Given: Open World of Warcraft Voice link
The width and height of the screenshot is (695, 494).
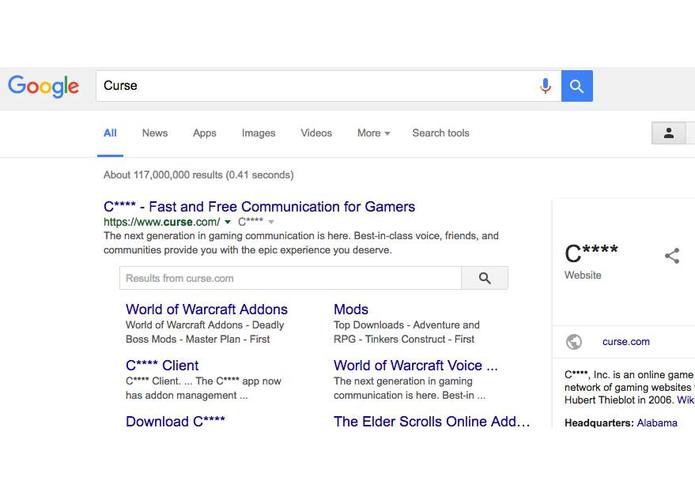Looking at the screenshot, I should click(x=416, y=366).
